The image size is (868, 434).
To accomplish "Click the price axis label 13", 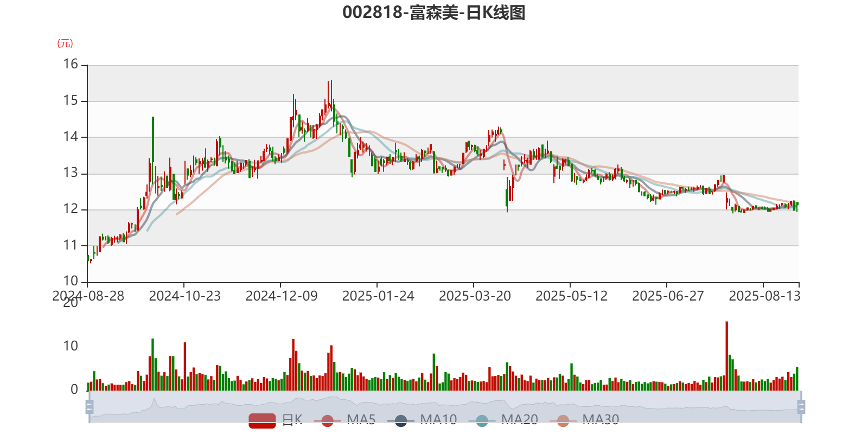I will point(71,173).
